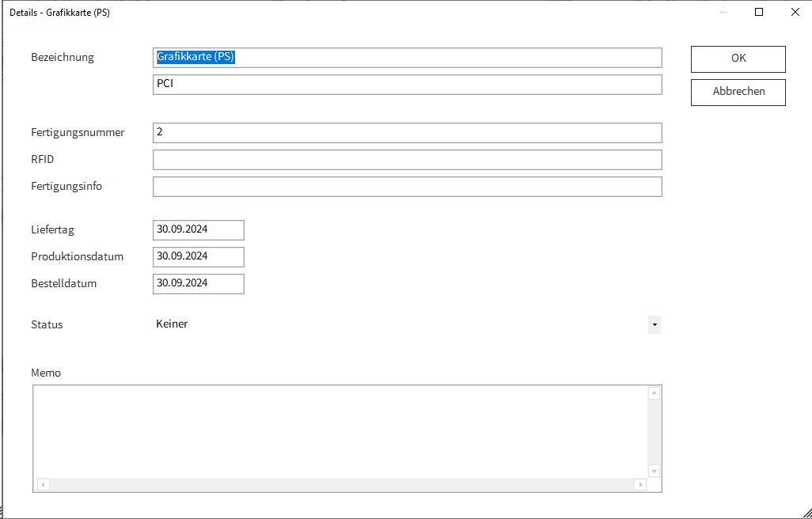Click Memo horizontal scrollbar right arrow
812x519 pixels.
coord(640,484)
